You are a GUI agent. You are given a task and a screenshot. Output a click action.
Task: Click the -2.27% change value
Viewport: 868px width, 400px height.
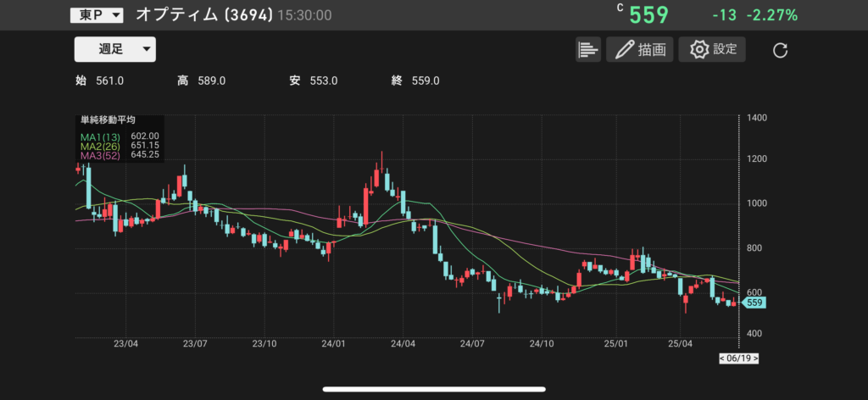point(771,15)
